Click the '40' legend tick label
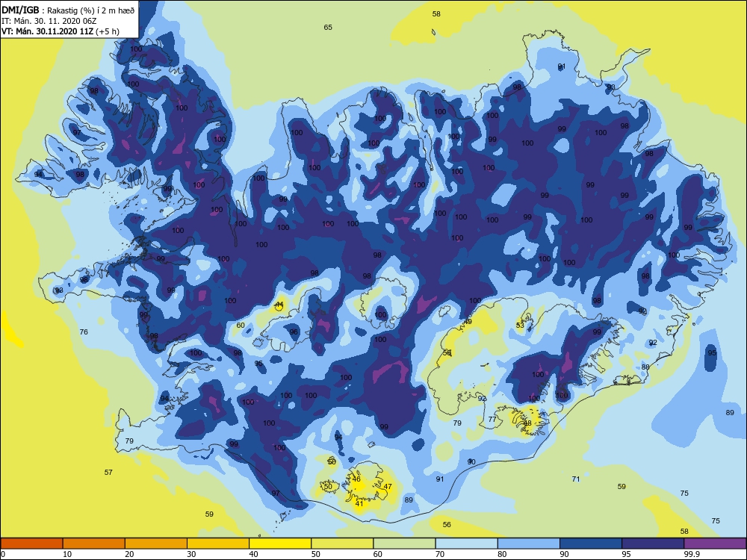 click(254, 554)
